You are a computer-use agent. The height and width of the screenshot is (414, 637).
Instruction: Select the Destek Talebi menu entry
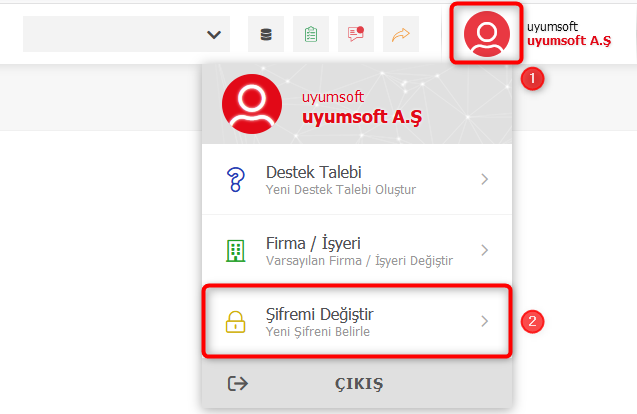point(340,180)
